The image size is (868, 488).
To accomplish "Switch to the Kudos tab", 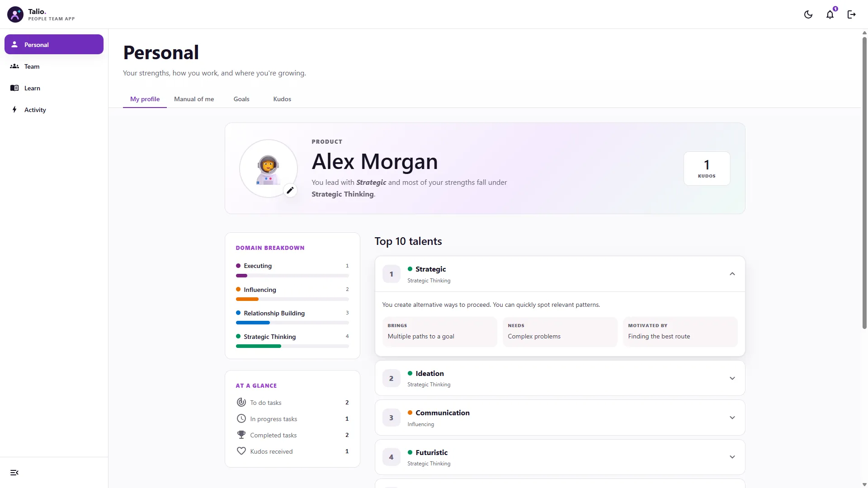I will (x=282, y=99).
